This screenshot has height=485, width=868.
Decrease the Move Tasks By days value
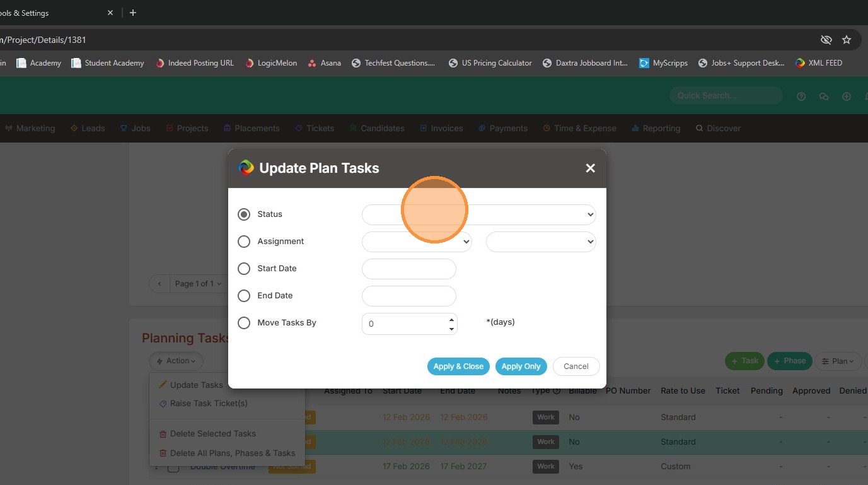tap(451, 329)
